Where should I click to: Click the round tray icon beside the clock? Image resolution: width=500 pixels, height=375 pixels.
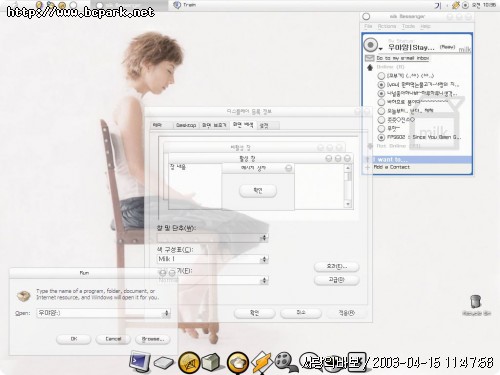465,5
